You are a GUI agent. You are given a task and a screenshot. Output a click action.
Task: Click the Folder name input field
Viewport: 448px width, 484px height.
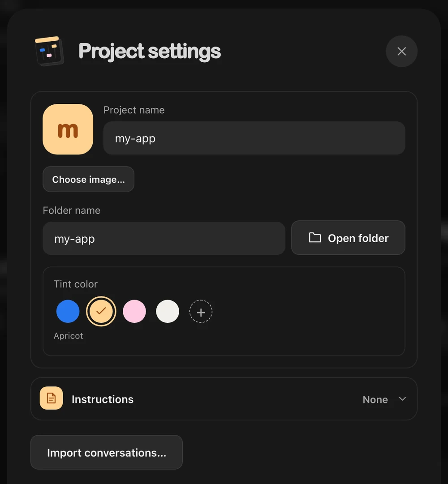point(164,238)
